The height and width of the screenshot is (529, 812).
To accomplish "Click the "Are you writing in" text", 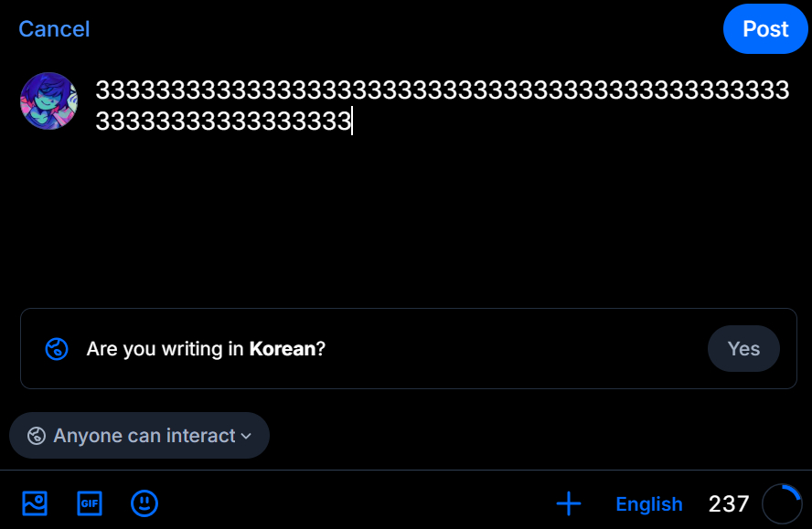I will pyautogui.click(x=166, y=349).
